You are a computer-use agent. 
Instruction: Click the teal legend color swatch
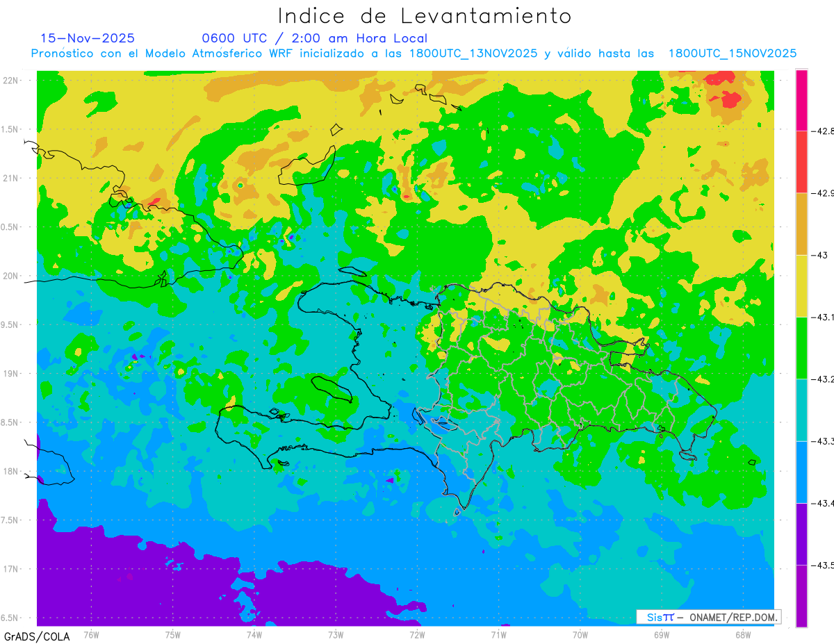[801, 410]
